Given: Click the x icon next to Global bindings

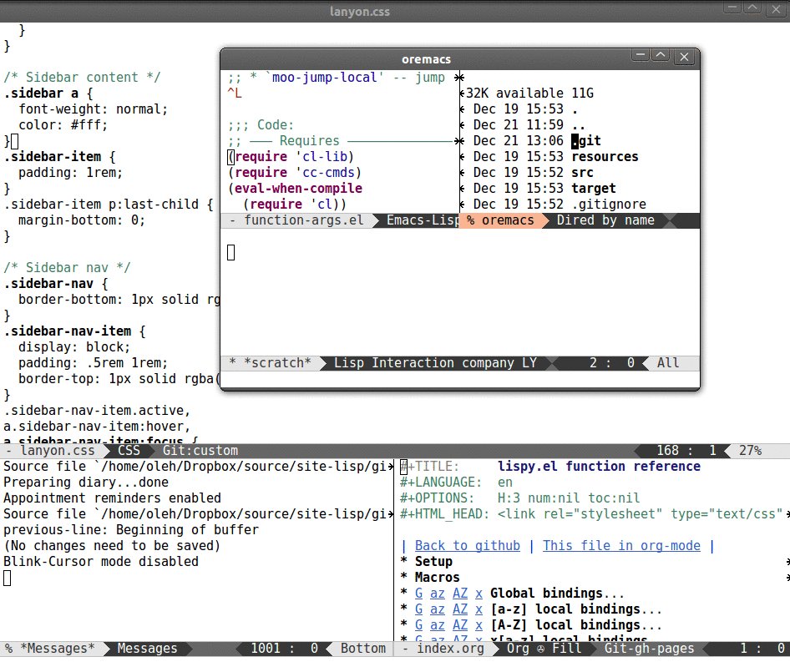Looking at the screenshot, I should [x=479, y=593].
